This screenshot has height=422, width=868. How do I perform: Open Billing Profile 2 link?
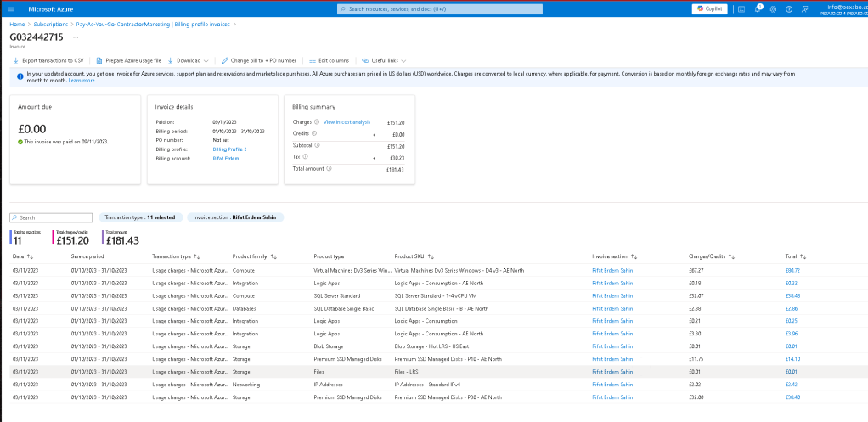click(229, 149)
